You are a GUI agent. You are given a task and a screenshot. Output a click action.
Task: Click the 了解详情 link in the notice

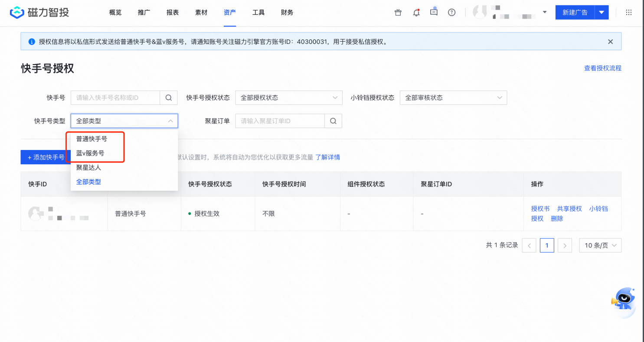(x=328, y=157)
